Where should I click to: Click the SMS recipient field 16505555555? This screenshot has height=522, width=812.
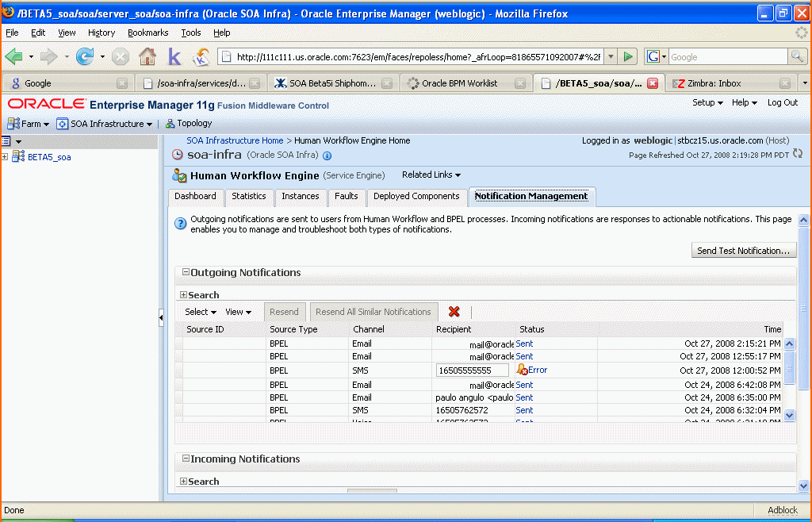pos(473,370)
